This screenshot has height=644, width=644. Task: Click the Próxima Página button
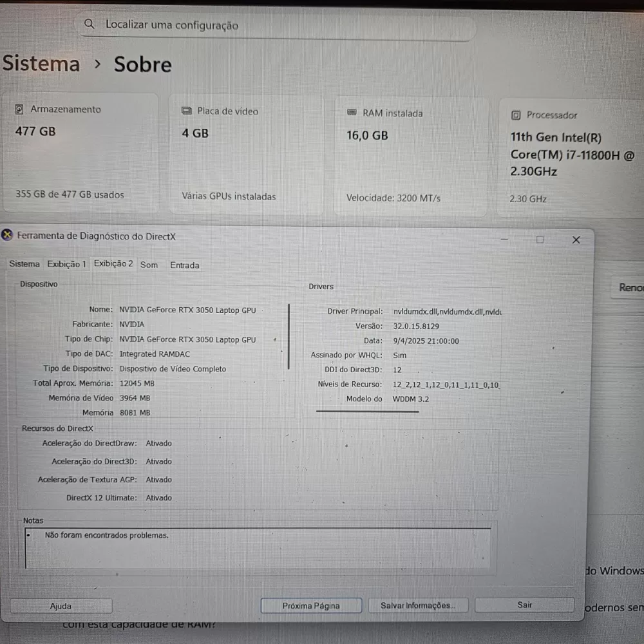point(310,605)
